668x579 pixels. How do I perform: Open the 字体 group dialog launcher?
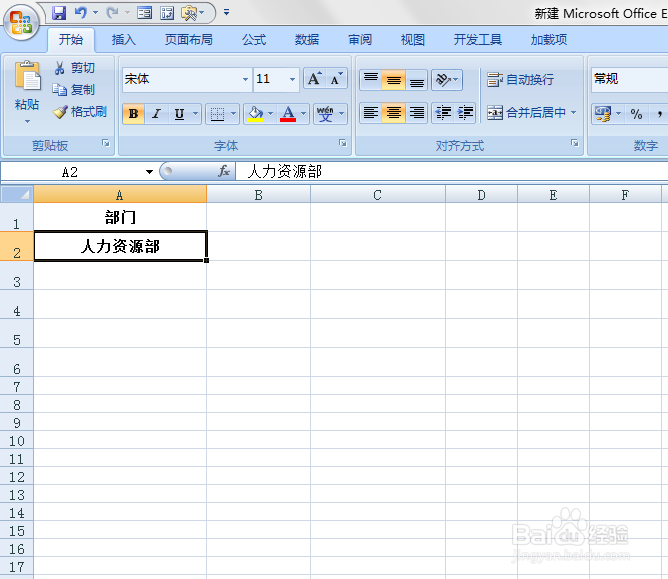pyautogui.click(x=343, y=143)
